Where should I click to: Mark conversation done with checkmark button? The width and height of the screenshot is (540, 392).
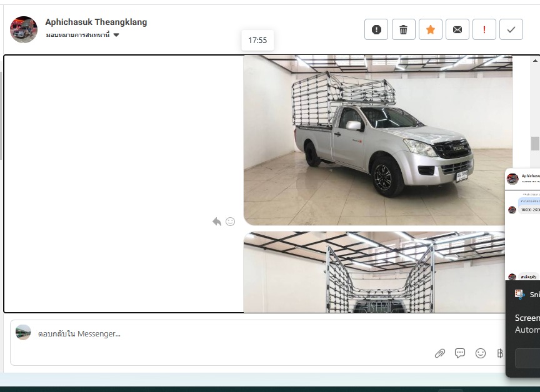(511, 29)
